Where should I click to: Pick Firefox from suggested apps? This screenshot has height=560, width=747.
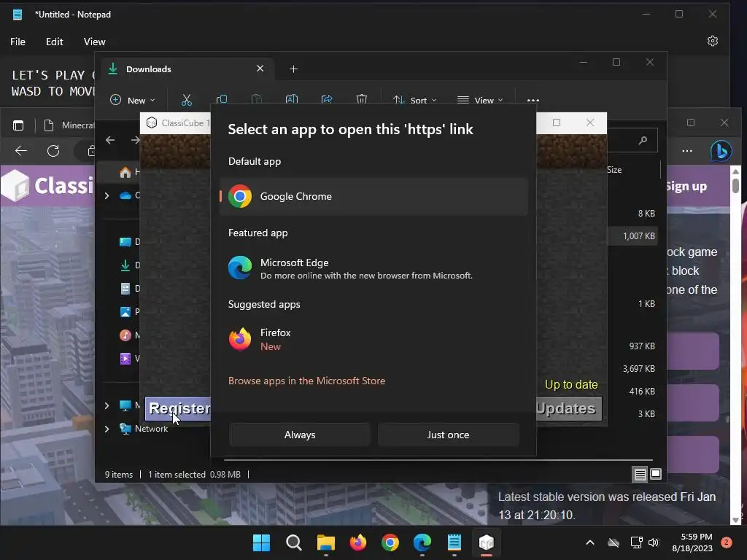pyautogui.click(x=374, y=339)
